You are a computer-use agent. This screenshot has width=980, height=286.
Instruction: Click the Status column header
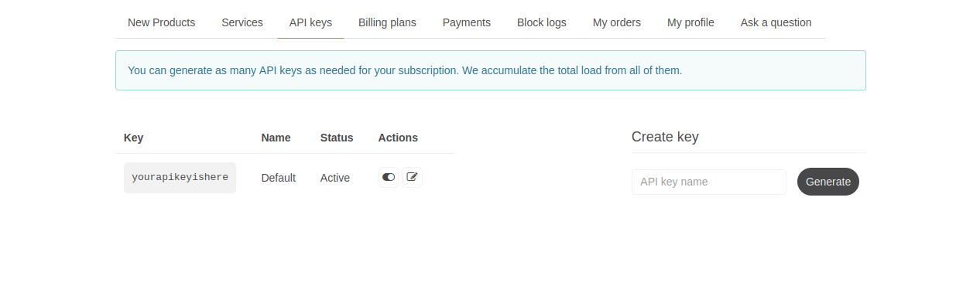point(337,138)
